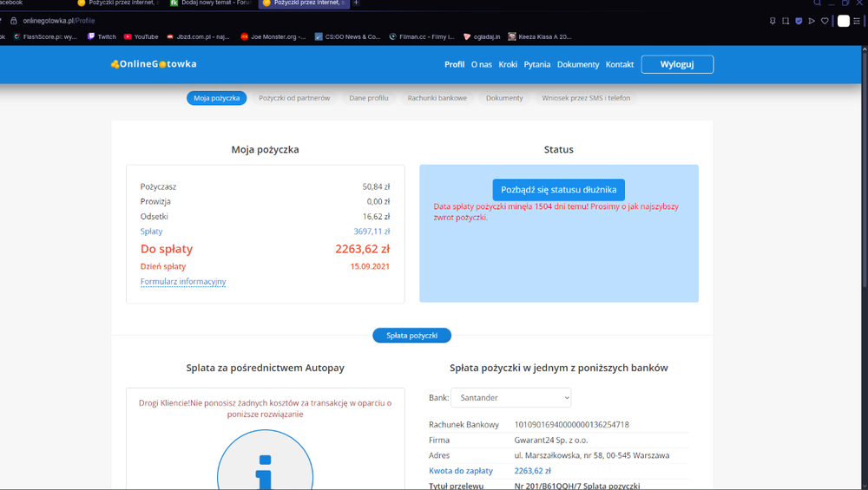Open a new tab with plus icon

click(356, 3)
